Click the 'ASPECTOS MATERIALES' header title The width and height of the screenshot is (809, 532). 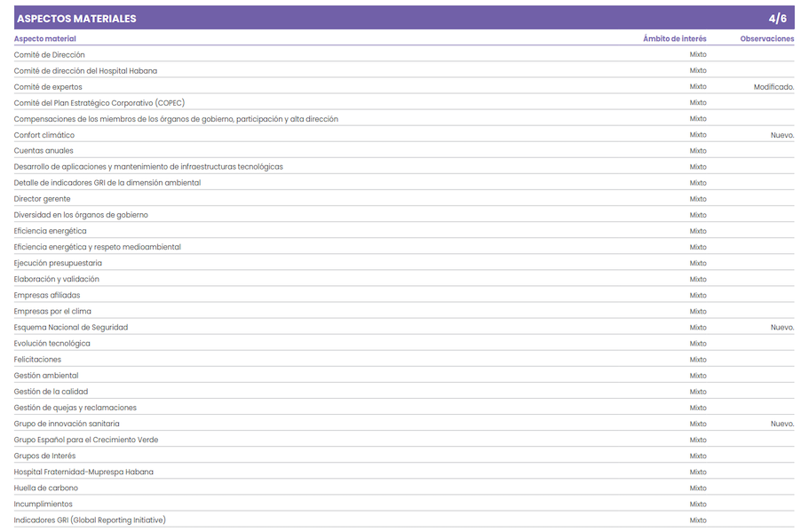click(76, 19)
